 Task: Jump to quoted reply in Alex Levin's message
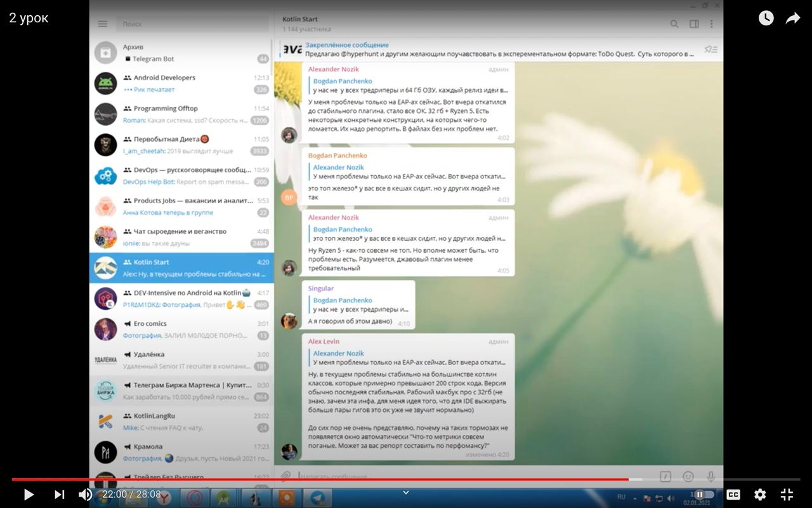coord(409,358)
